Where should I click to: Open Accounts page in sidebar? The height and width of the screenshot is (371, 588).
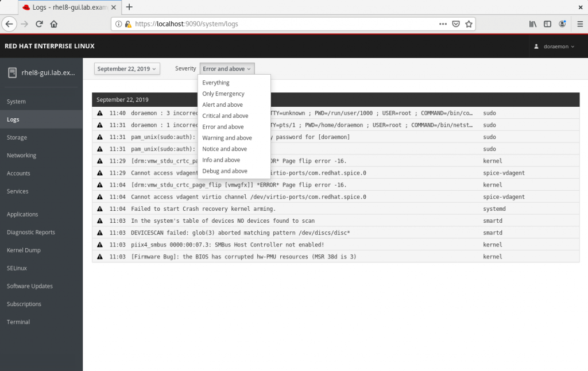pyautogui.click(x=41, y=173)
